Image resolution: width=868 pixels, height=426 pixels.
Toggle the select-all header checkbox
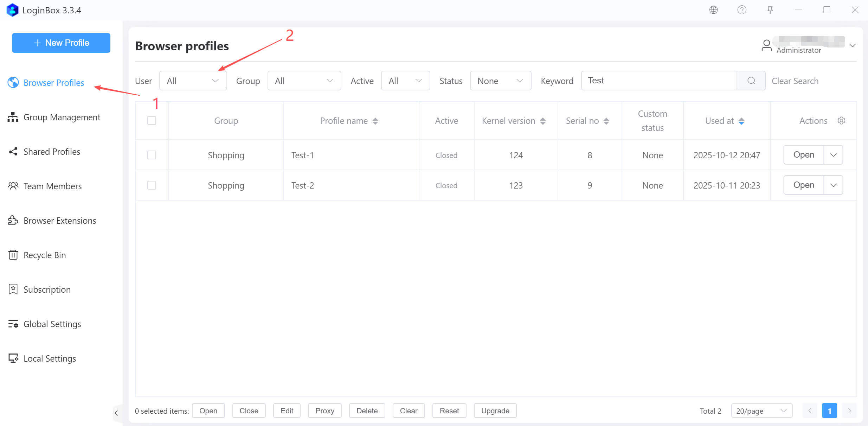[x=152, y=121]
